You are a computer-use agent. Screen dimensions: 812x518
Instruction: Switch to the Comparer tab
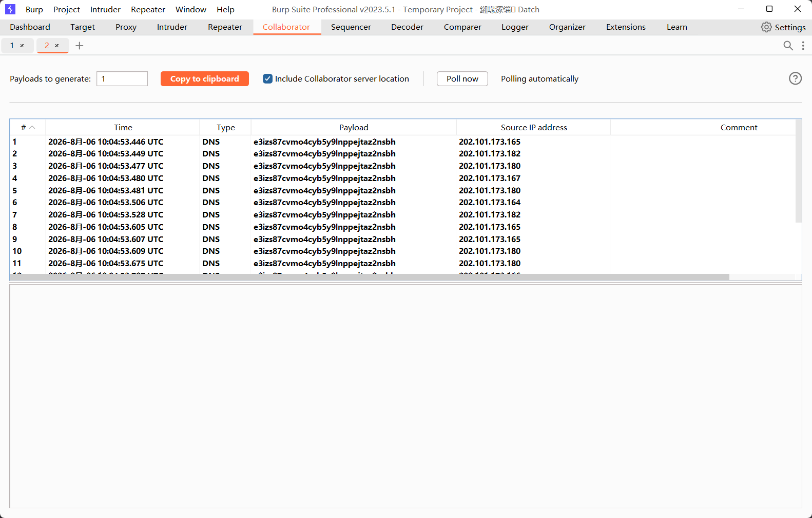click(x=462, y=27)
